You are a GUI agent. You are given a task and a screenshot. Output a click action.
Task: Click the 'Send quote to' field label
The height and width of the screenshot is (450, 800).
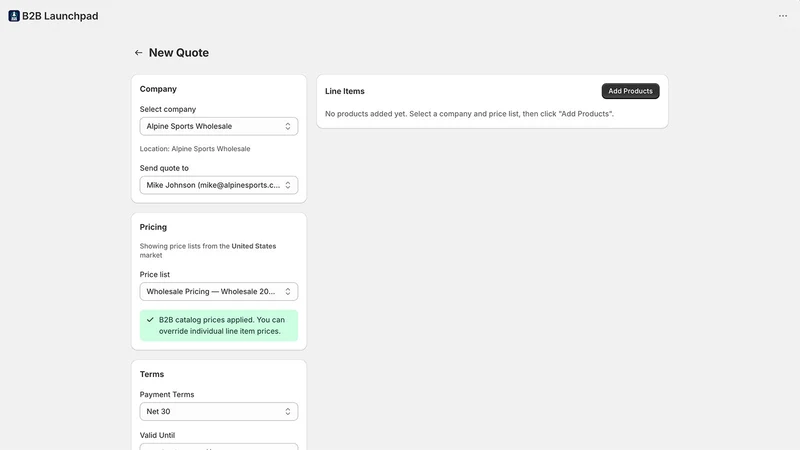coord(164,168)
